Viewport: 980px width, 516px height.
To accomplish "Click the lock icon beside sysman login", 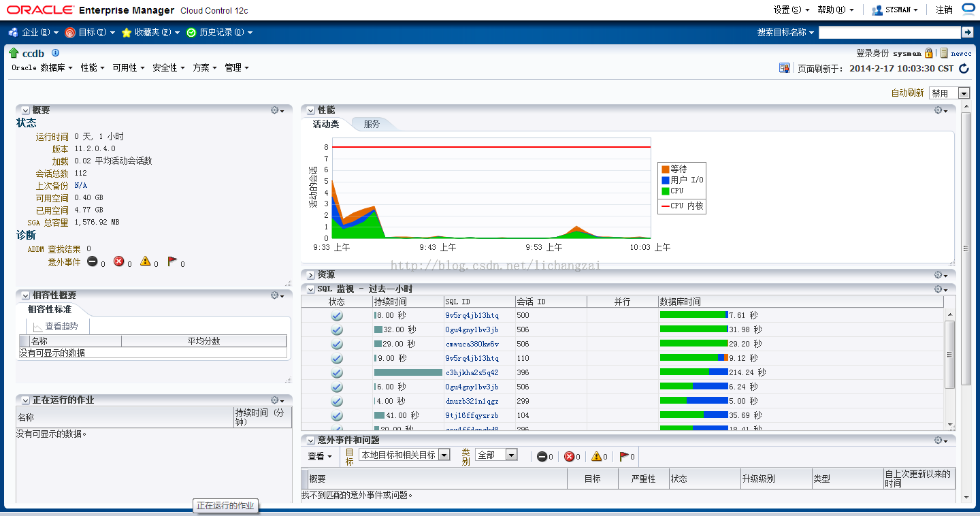I will [x=928, y=53].
